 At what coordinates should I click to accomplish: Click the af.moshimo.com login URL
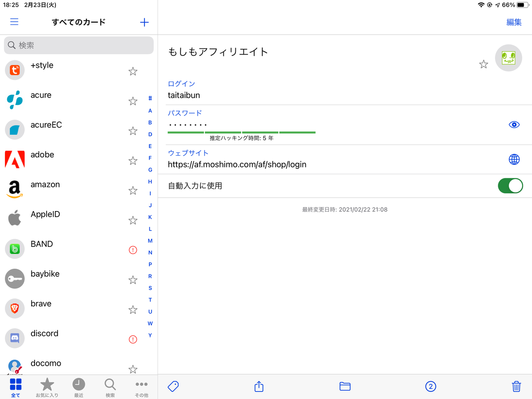pos(237,164)
